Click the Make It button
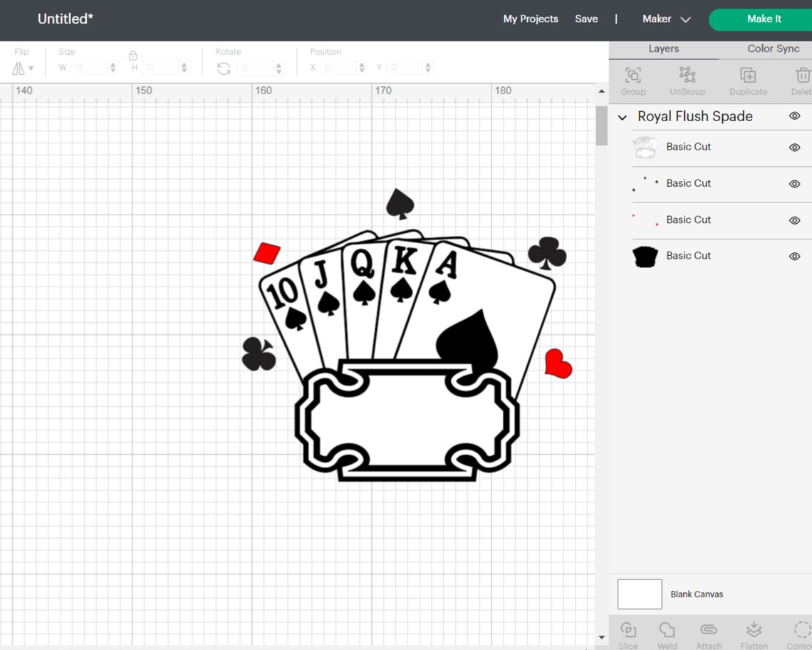812x650 pixels. (764, 19)
